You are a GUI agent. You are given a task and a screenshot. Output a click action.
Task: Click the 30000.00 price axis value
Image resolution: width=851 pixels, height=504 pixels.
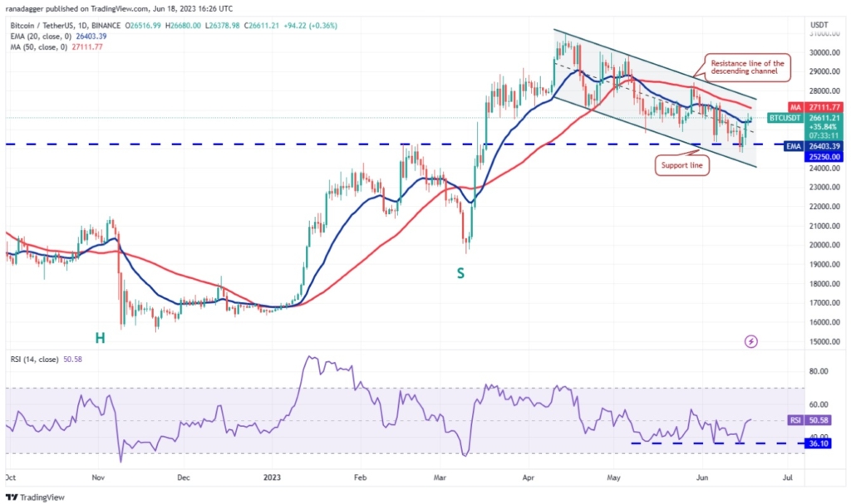(x=825, y=52)
